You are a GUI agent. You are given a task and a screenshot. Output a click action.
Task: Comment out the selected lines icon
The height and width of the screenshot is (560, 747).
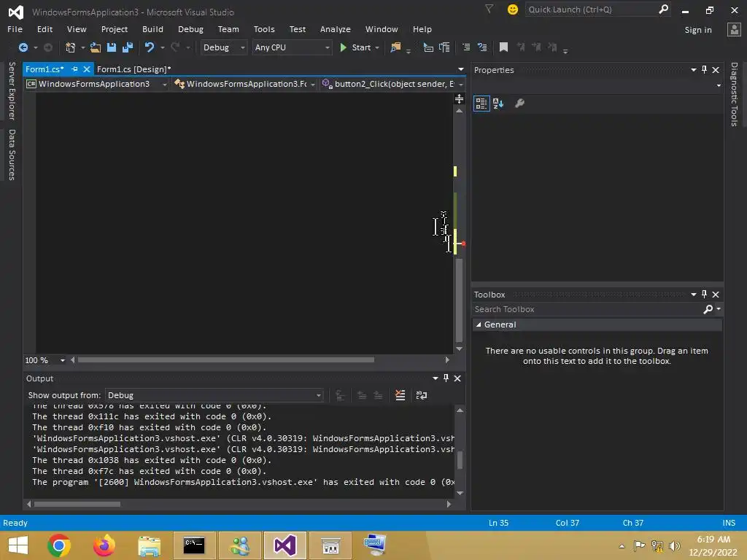(x=466, y=47)
